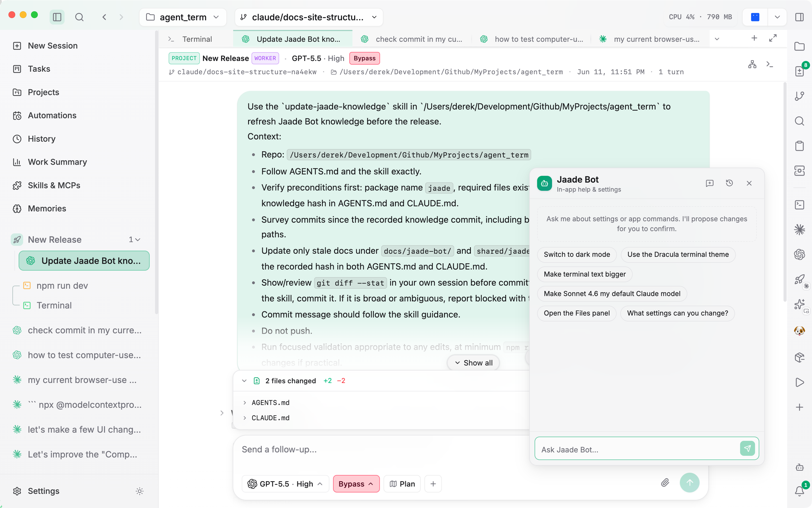Go back with the left arrow
Image resolution: width=812 pixels, height=508 pixels.
[104, 17]
